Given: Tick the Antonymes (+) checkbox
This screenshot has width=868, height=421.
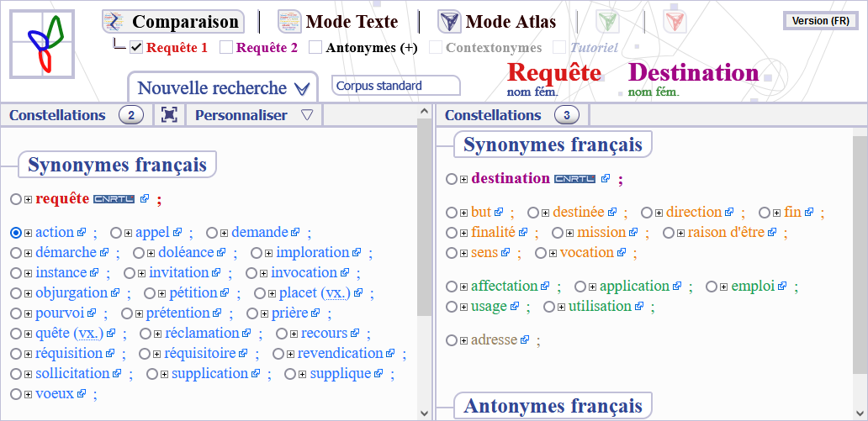Looking at the screenshot, I should (x=315, y=48).
